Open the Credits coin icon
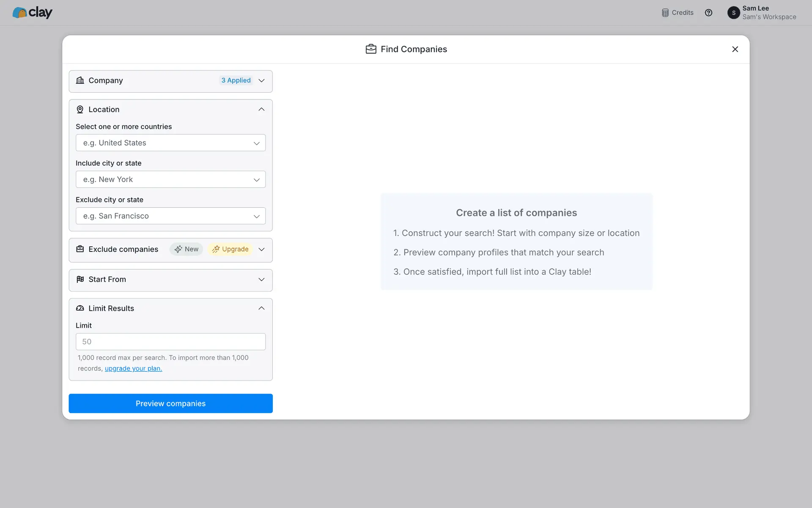This screenshot has width=812, height=508. point(665,13)
